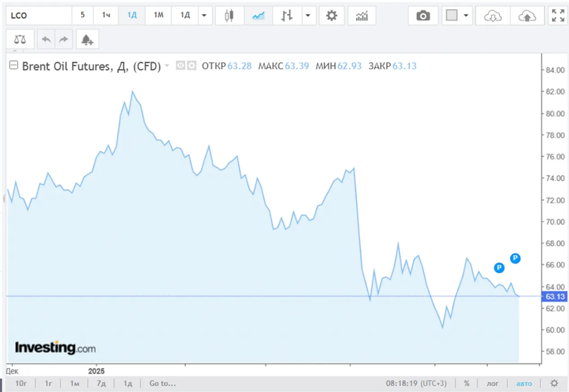Switch to the area chart type icon

[258, 16]
